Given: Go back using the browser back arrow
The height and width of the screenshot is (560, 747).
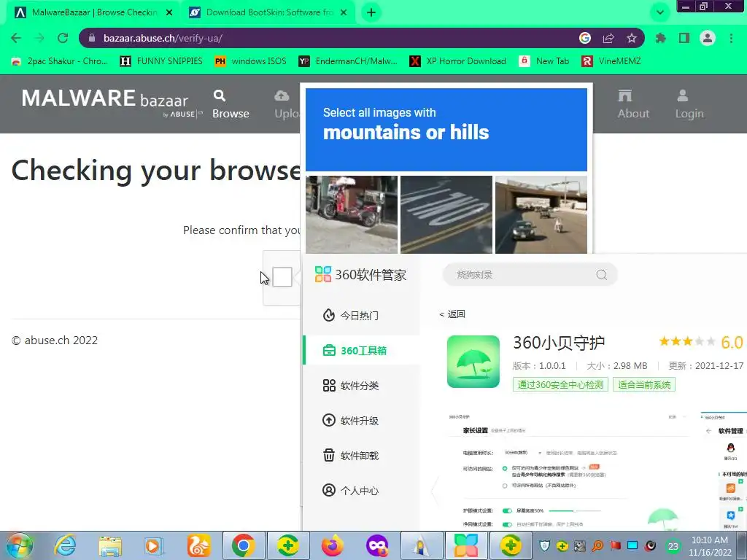Looking at the screenshot, I should [16, 38].
